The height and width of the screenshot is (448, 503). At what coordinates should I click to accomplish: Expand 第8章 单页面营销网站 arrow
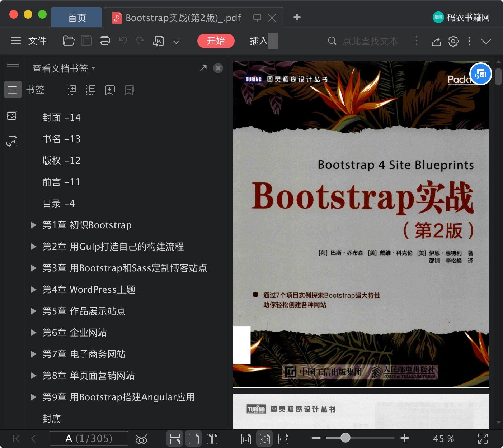click(34, 376)
